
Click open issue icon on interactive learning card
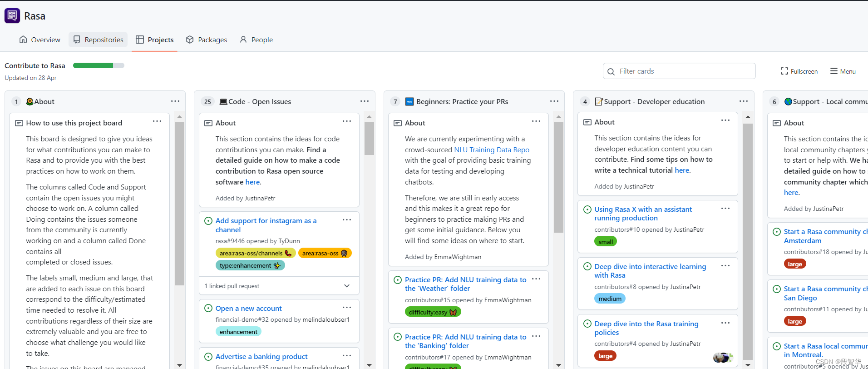point(587,267)
